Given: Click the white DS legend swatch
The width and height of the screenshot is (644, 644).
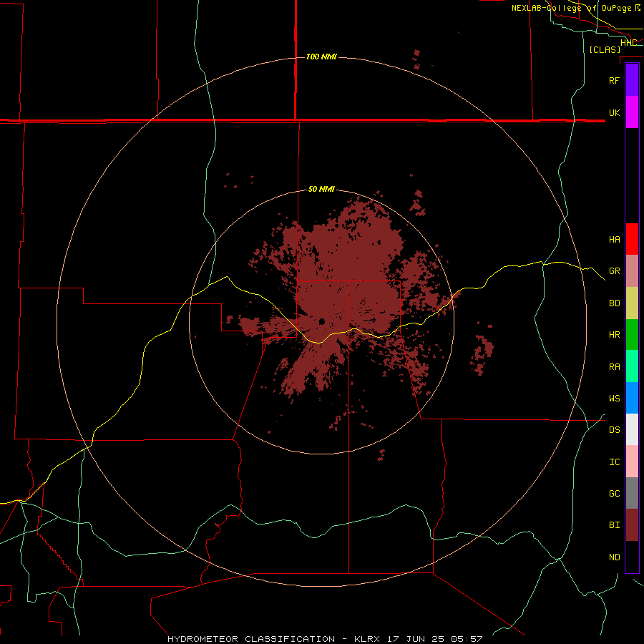Looking at the screenshot, I should pos(632,429).
